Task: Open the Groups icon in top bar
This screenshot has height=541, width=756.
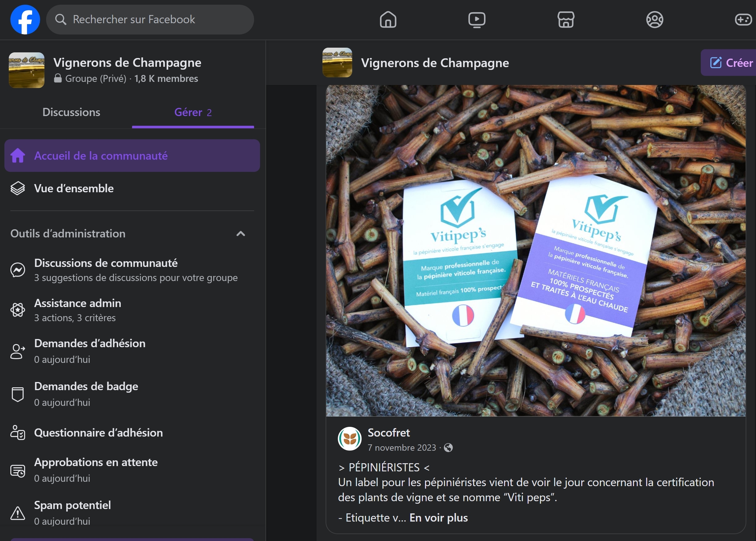Action: (654, 20)
